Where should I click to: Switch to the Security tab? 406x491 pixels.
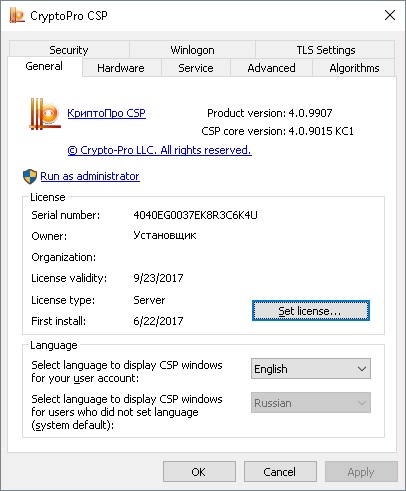pyautogui.click(x=69, y=50)
